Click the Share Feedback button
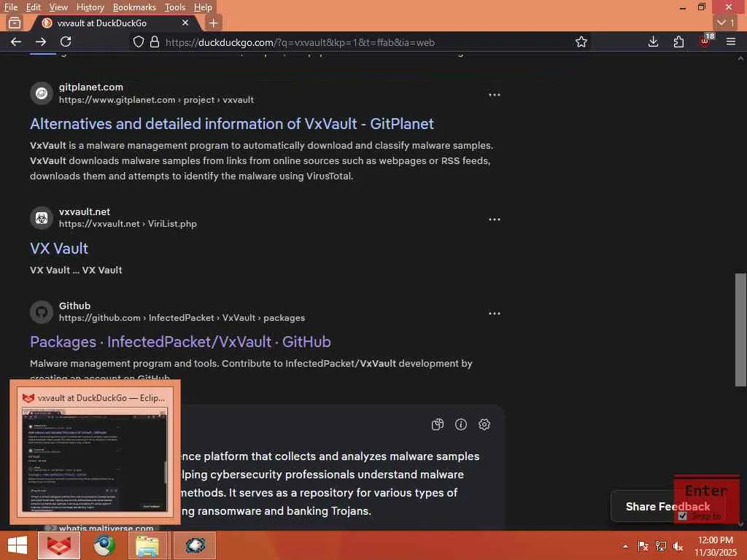The image size is (747, 560). (667, 507)
